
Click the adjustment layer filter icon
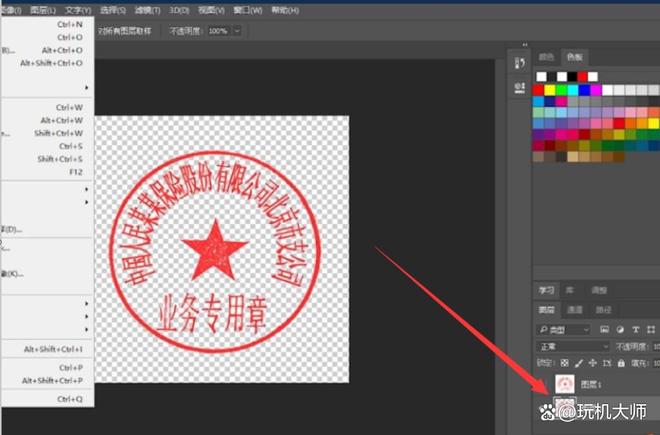pyautogui.click(x=621, y=329)
